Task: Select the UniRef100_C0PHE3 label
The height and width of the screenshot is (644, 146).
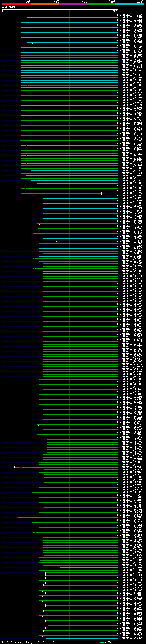Action: point(131,75)
